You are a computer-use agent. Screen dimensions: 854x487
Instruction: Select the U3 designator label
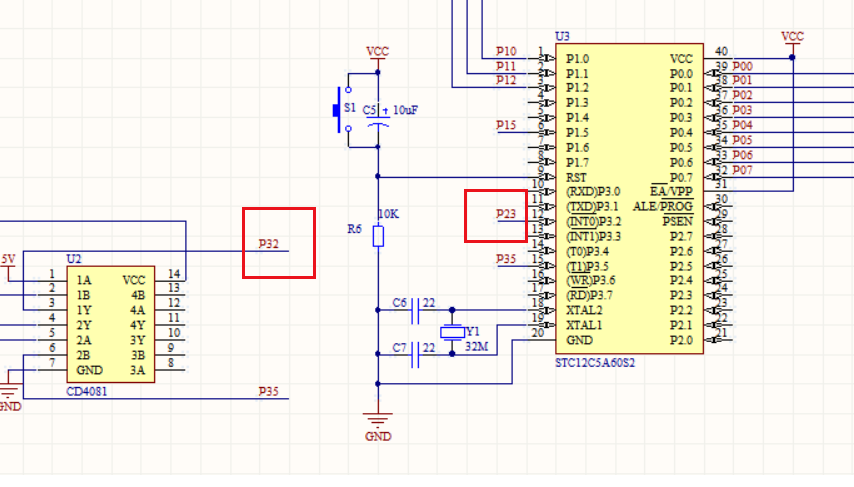pos(562,36)
